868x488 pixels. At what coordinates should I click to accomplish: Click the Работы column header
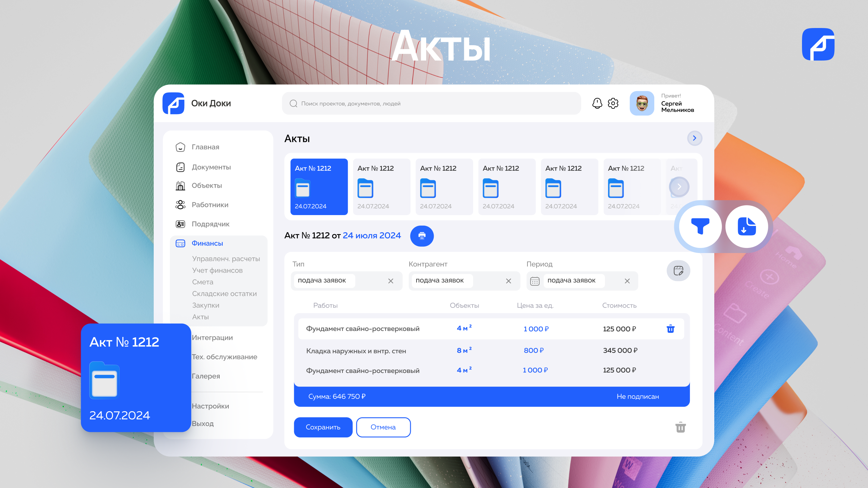pos(325,305)
